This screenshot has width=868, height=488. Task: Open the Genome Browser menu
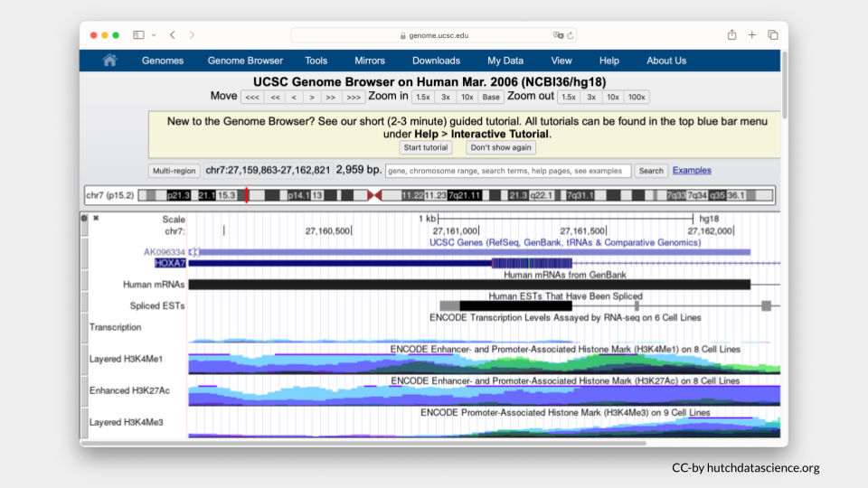(x=245, y=61)
